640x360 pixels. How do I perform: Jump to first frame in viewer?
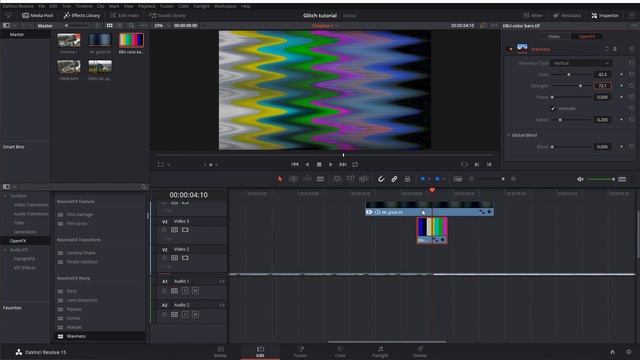(295, 164)
